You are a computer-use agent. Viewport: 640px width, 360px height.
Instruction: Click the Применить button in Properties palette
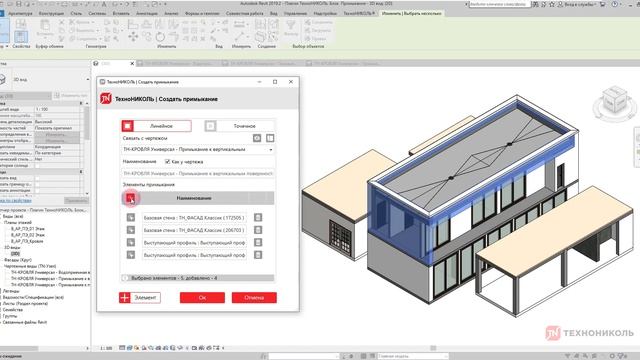76,200
